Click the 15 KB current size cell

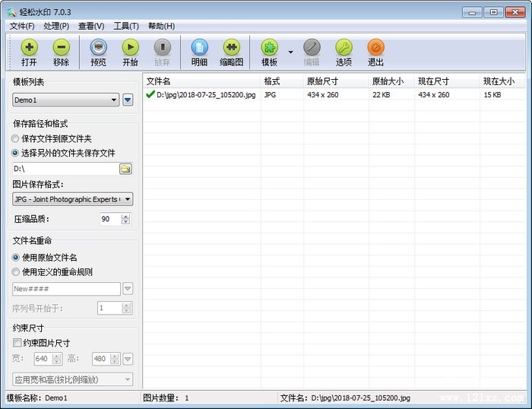click(492, 95)
